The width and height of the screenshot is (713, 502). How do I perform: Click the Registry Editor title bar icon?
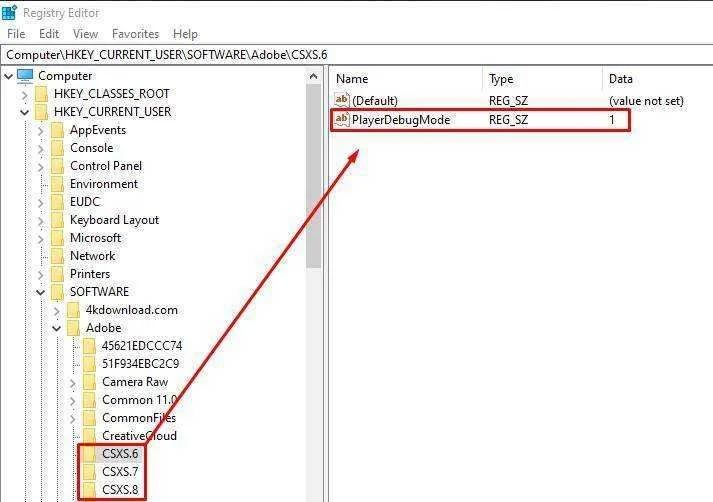[9, 12]
